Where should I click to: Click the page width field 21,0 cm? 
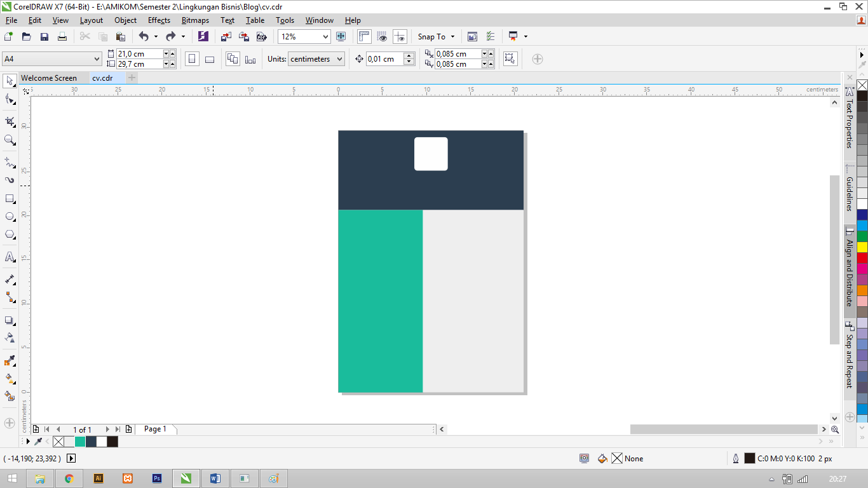pyautogui.click(x=139, y=54)
